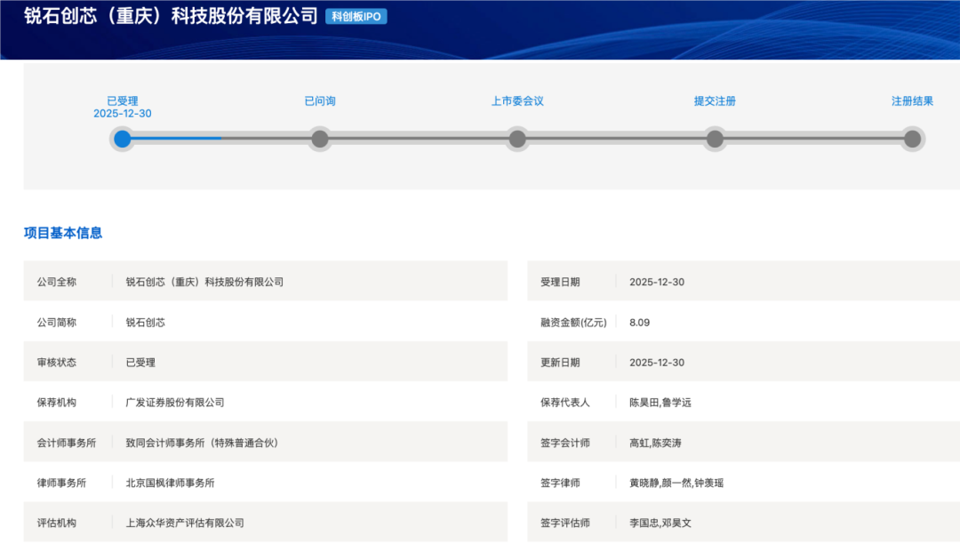Select the 上市委会议 stage label
960x560 pixels.
tap(517, 101)
